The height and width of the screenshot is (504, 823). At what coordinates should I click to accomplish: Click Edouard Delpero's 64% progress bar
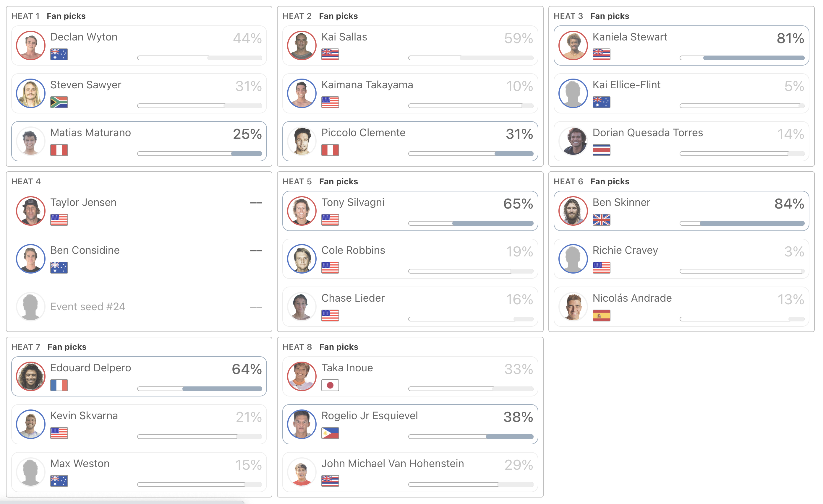[x=200, y=389]
